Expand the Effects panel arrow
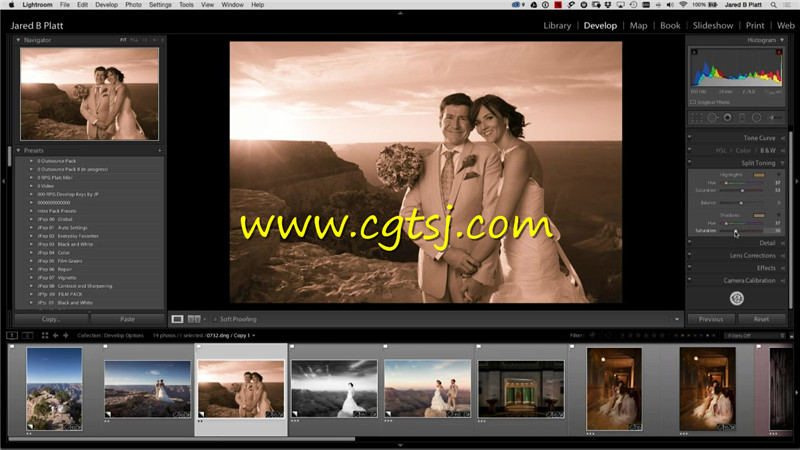This screenshot has width=800, height=450. coord(783,268)
